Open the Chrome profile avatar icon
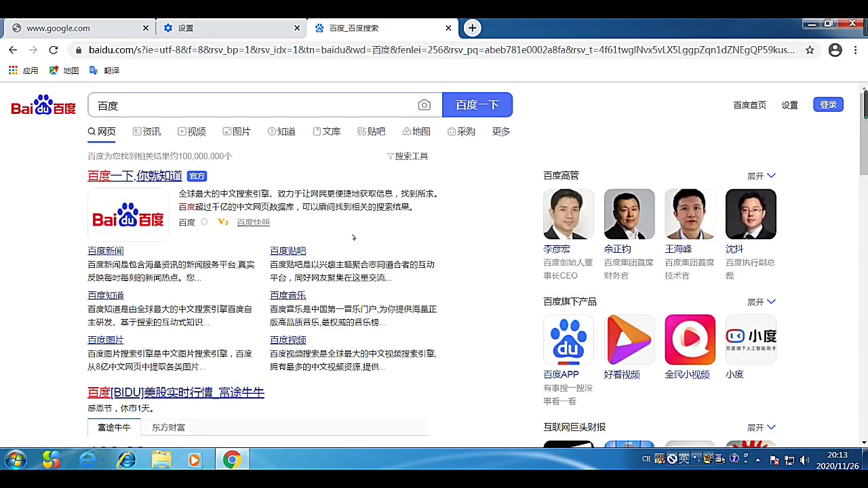The image size is (868, 488). [x=835, y=50]
